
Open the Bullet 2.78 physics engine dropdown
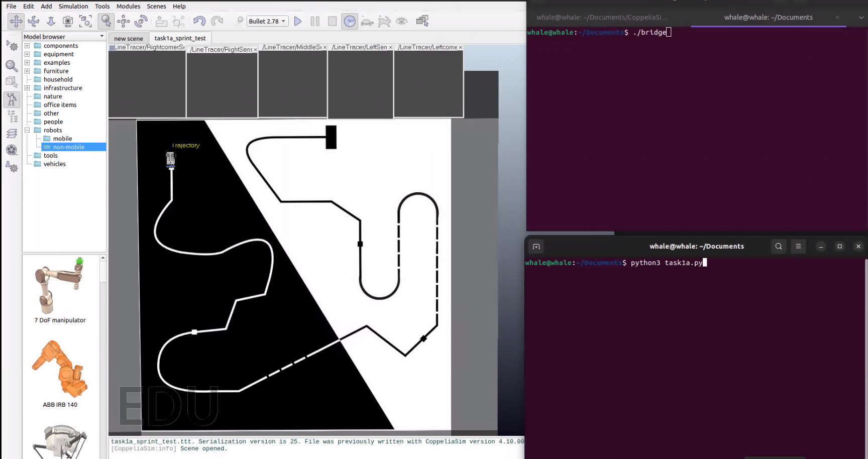click(268, 21)
